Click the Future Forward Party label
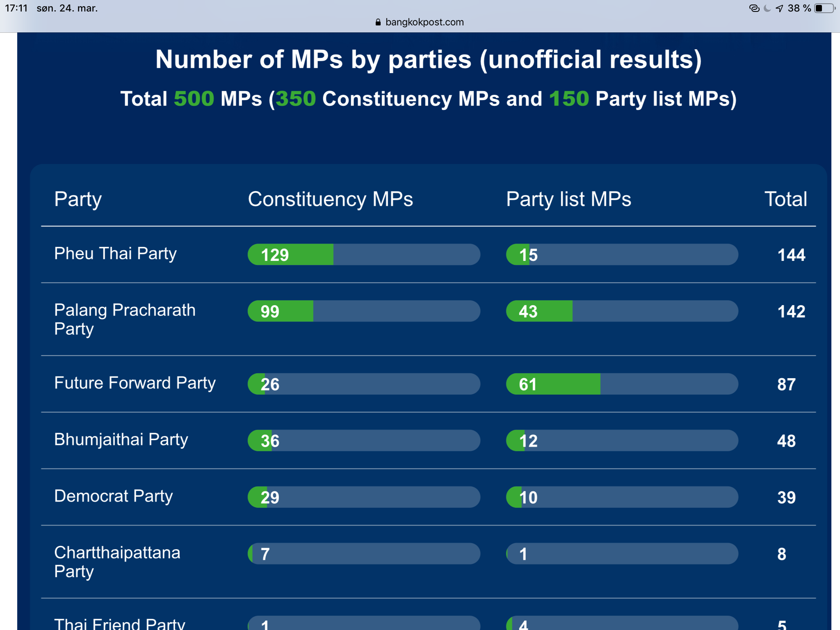Image resolution: width=840 pixels, height=630 pixels. [135, 383]
